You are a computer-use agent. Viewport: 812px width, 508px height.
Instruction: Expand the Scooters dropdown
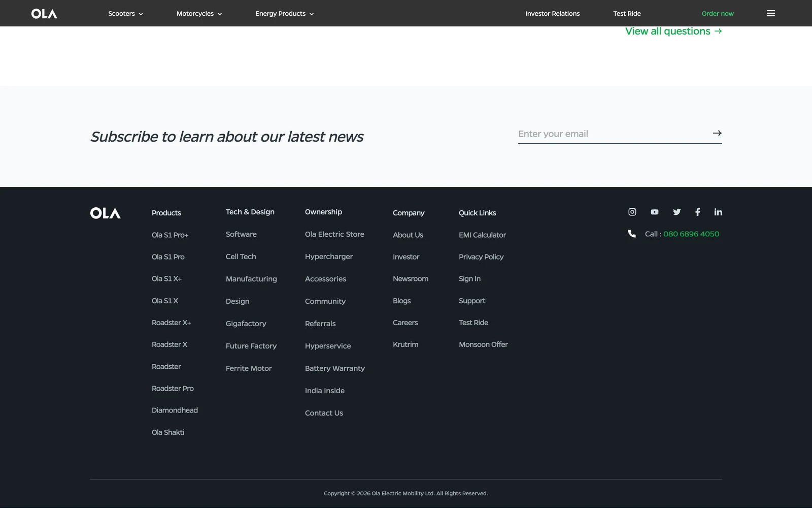[x=125, y=14]
